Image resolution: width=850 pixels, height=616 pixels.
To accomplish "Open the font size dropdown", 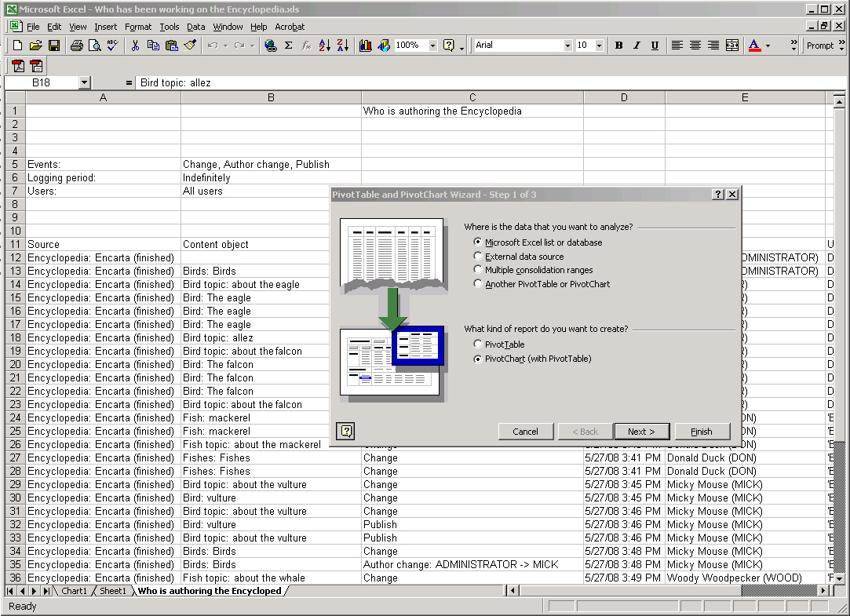I will pos(599,46).
